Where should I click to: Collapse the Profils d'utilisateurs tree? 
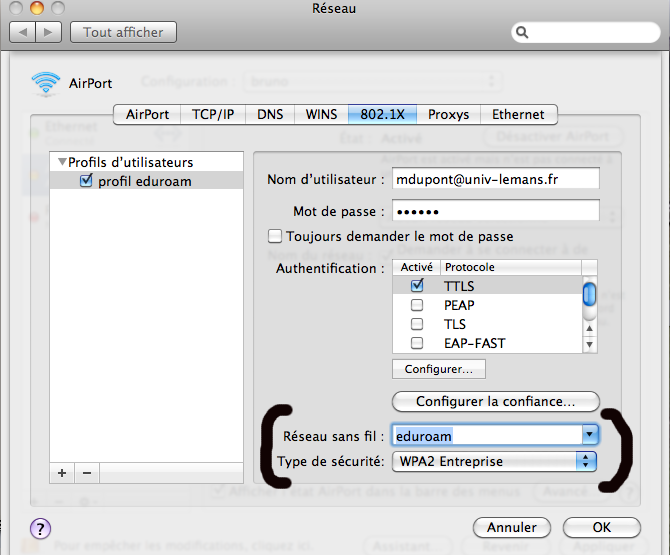pyautogui.click(x=62, y=162)
